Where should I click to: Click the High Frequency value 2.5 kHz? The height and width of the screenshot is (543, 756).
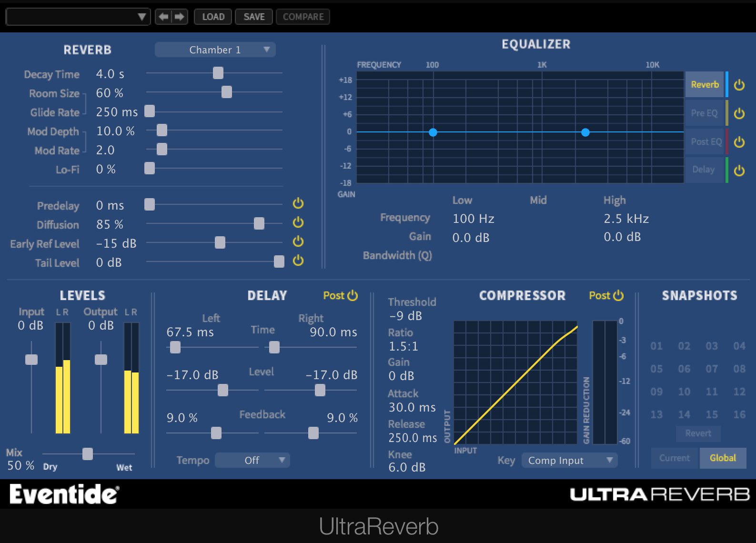(x=626, y=219)
